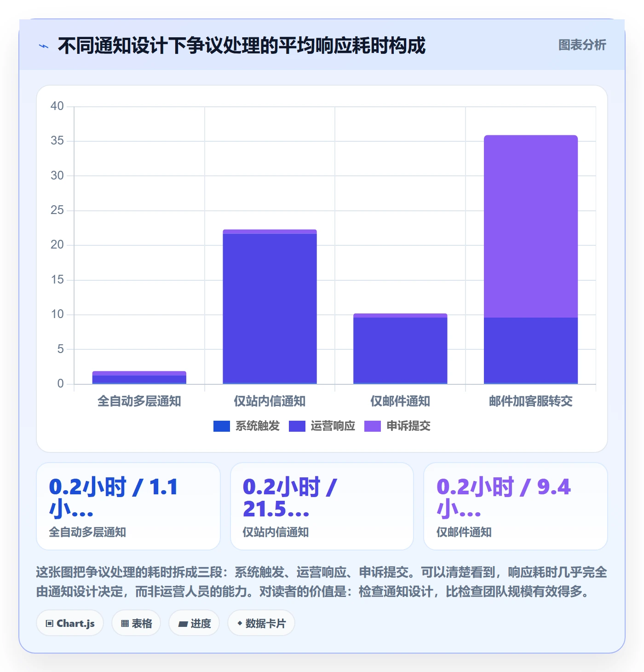Viewport: 644px width, 672px height.
Task: Open the 全自动多层通知 data card
Action: (128, 506)
